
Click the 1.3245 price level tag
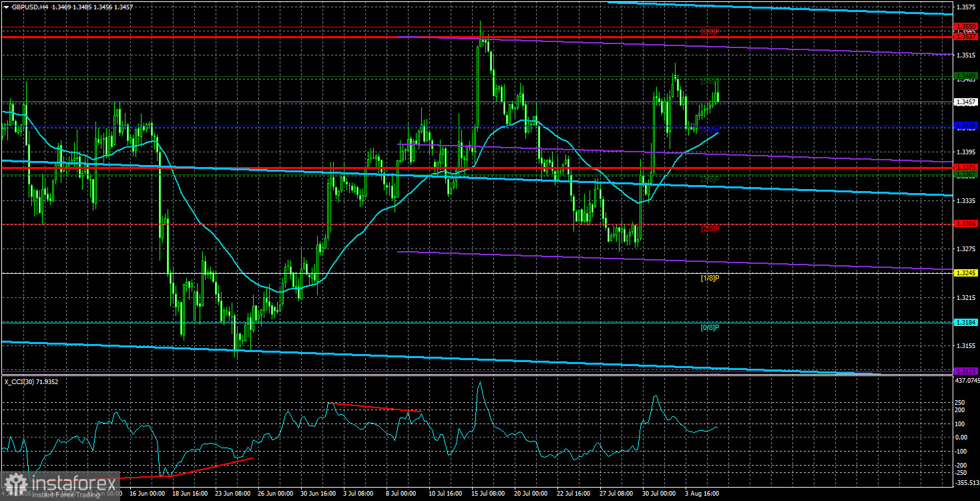point(966,273)
